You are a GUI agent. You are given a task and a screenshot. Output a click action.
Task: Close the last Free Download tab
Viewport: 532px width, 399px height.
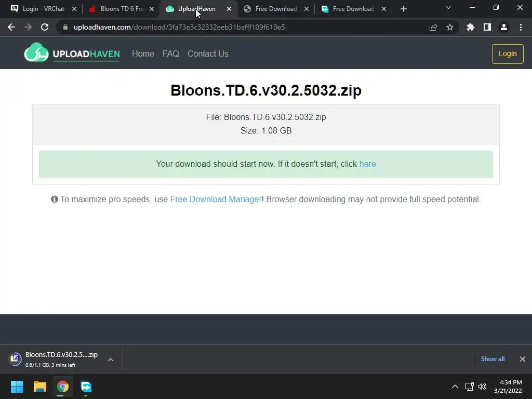coord(384,9)
